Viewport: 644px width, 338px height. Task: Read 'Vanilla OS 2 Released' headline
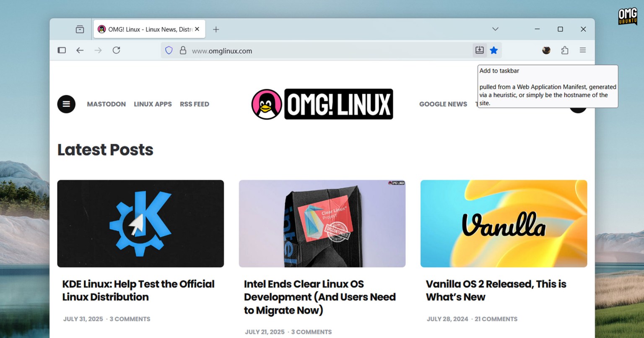(496, 290)
